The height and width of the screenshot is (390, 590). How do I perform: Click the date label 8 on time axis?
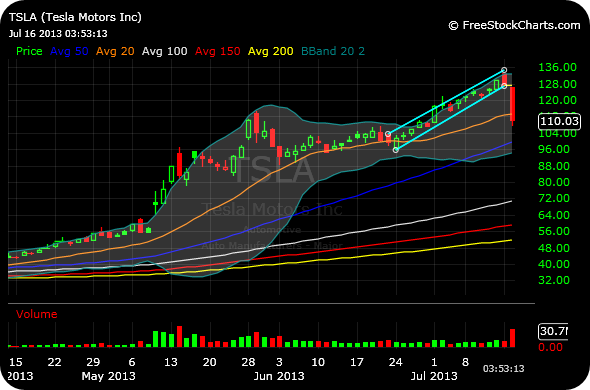[x=465, y=362]
